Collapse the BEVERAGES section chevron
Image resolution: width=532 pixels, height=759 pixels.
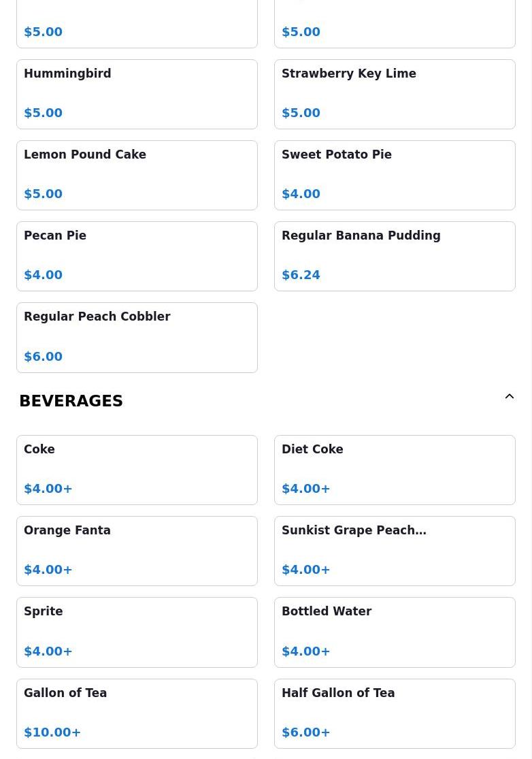pos(510,396)
